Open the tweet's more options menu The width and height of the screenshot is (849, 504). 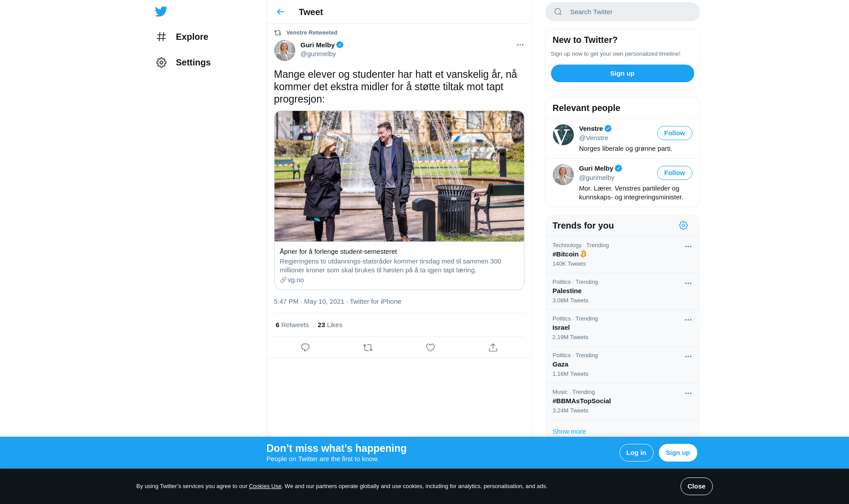(x=520, y=45)
